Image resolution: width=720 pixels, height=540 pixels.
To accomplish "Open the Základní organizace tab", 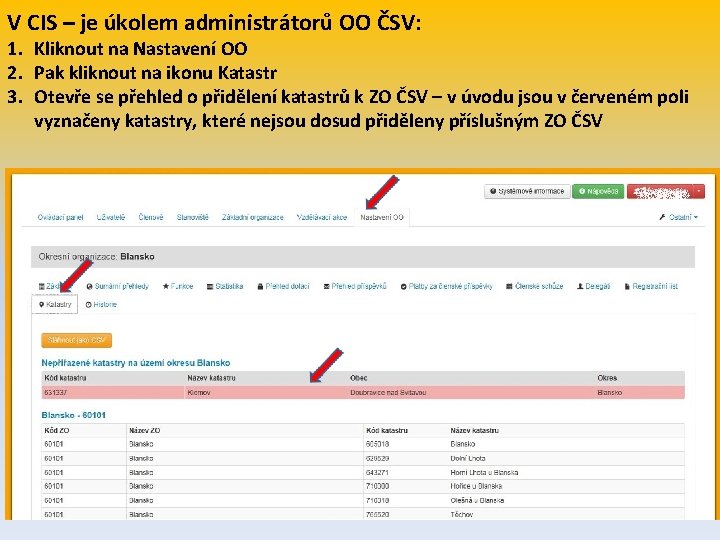I will tap(253, 217).
